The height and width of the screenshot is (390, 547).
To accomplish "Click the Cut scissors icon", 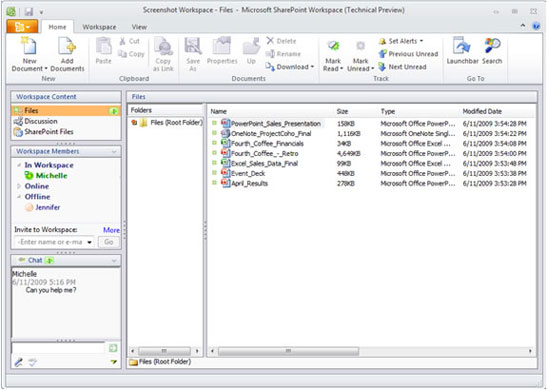I will tap(122, 41).
